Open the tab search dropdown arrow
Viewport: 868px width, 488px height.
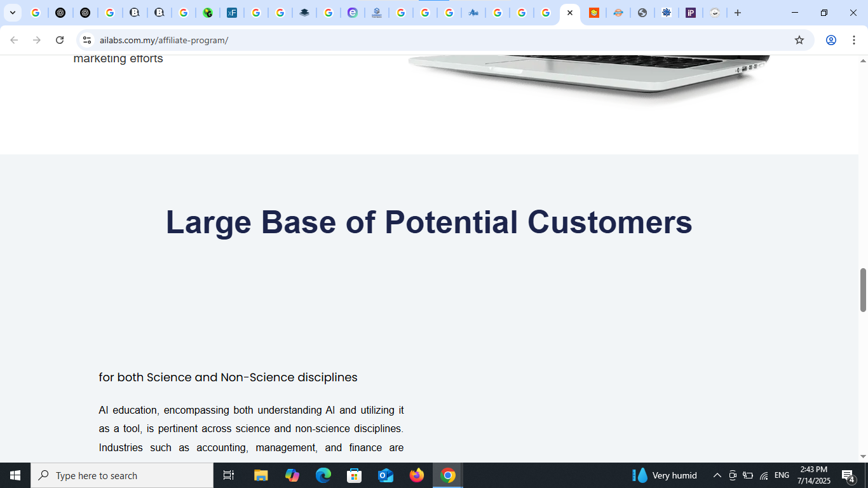[12, 13]
